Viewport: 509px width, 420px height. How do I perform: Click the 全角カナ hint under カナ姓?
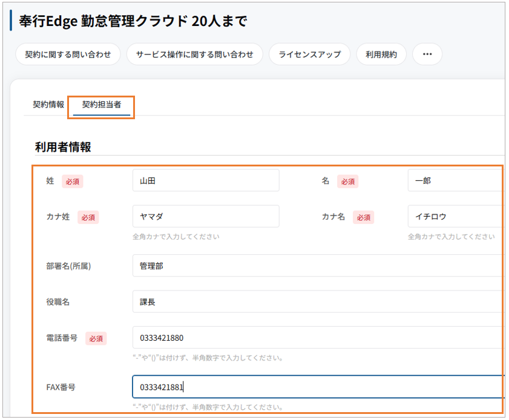point(176,237)
